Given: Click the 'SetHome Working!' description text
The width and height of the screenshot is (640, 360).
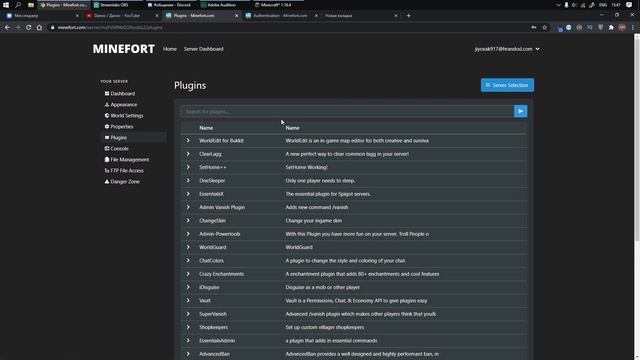Looking at the screenshot, I should 307,167.
